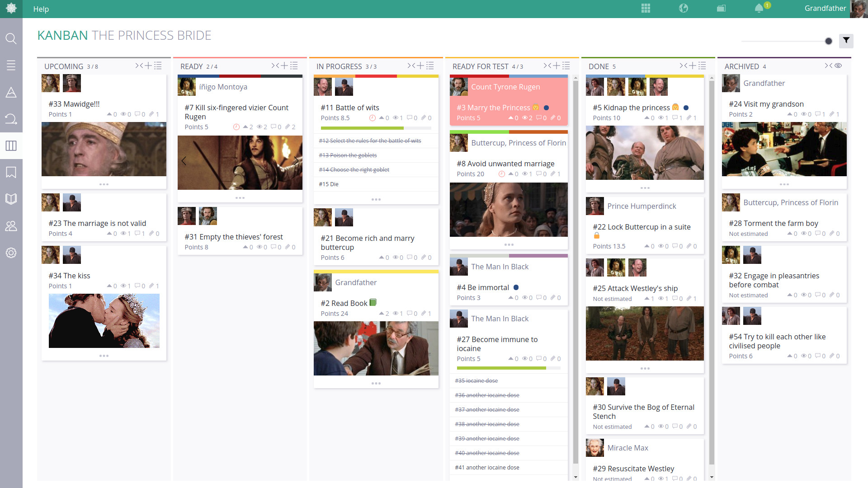Open the kanban filter funnel button

(846, 41)
